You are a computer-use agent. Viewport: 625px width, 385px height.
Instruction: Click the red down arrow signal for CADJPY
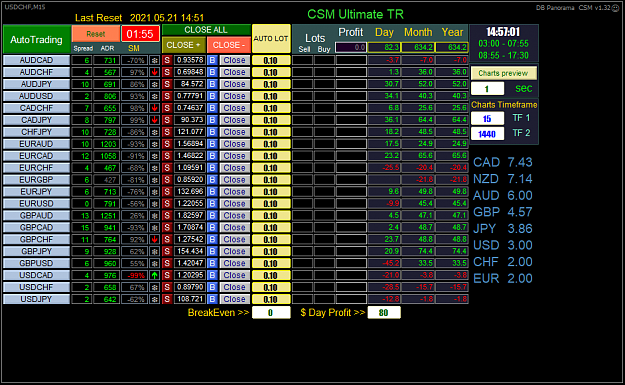(x=155, y=120)
